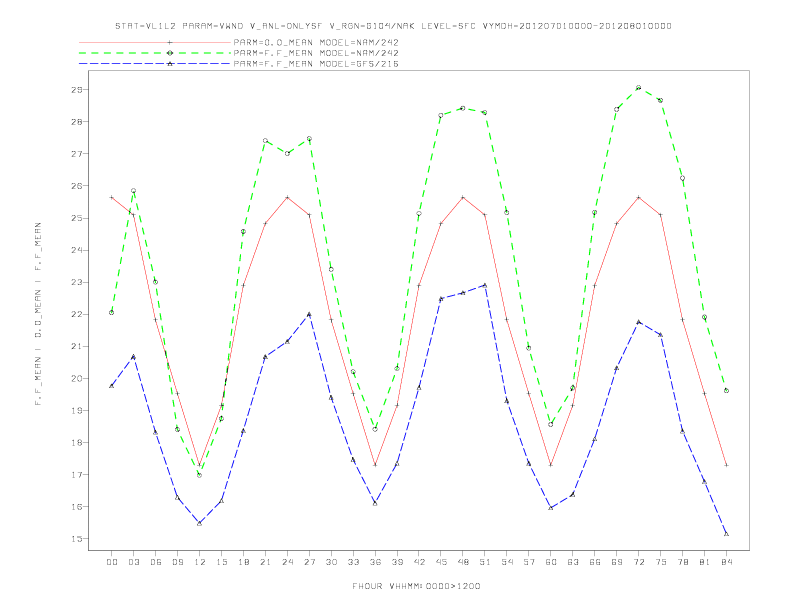Click x-axis tick label 09
Image resolution: width=792 pixels, height=612 pixels.
coord(178,562)
